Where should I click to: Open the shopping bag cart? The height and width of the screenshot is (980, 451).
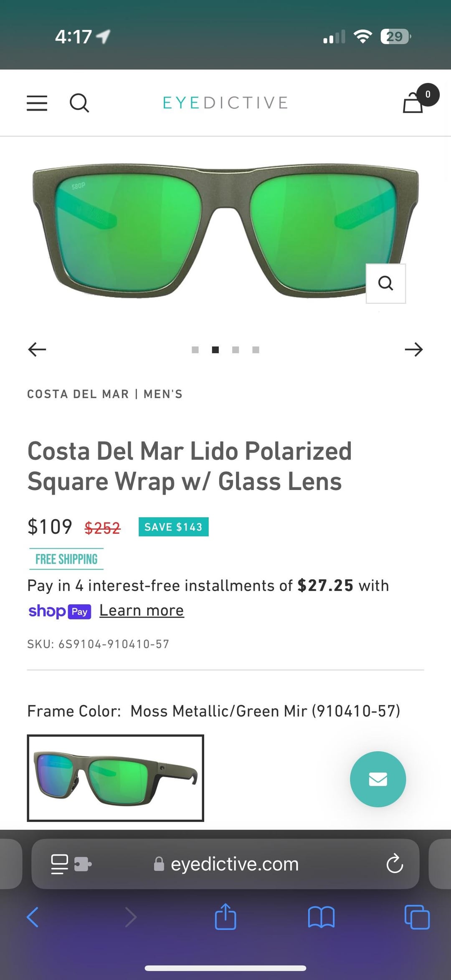point(413,103)
